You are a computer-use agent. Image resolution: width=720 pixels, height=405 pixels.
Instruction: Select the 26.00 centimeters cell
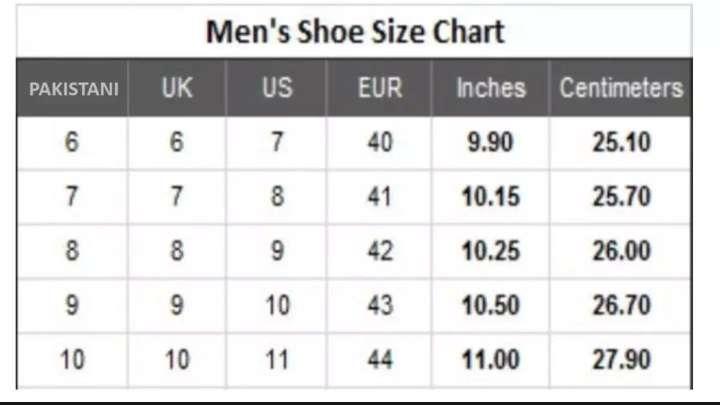pyautogui.click(x=621, y=251)
